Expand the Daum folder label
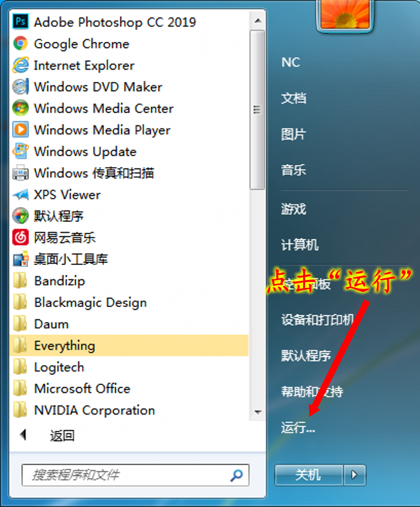The height and width of the screenshot is (507, 420). tap(51, 324)
